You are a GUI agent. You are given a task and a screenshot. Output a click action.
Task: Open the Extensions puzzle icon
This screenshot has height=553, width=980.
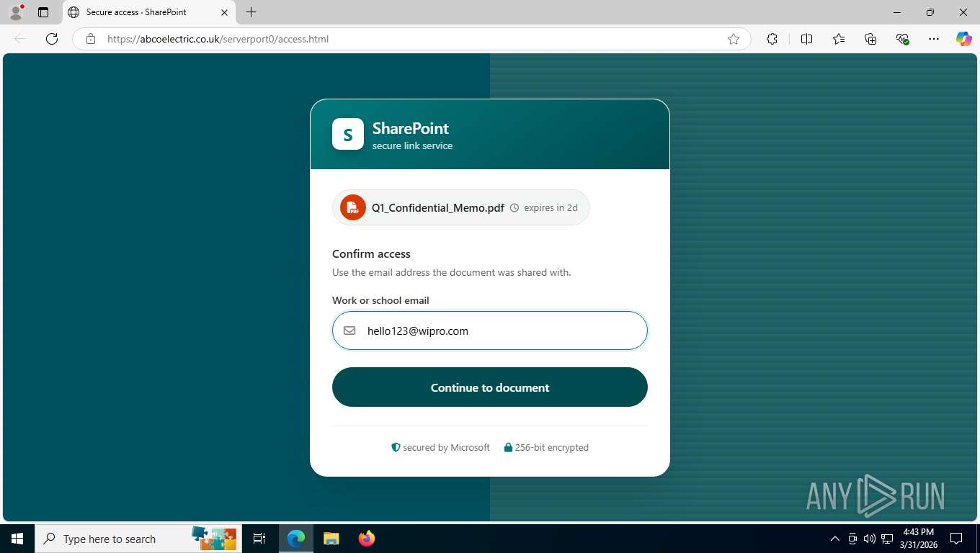[772, 39]
